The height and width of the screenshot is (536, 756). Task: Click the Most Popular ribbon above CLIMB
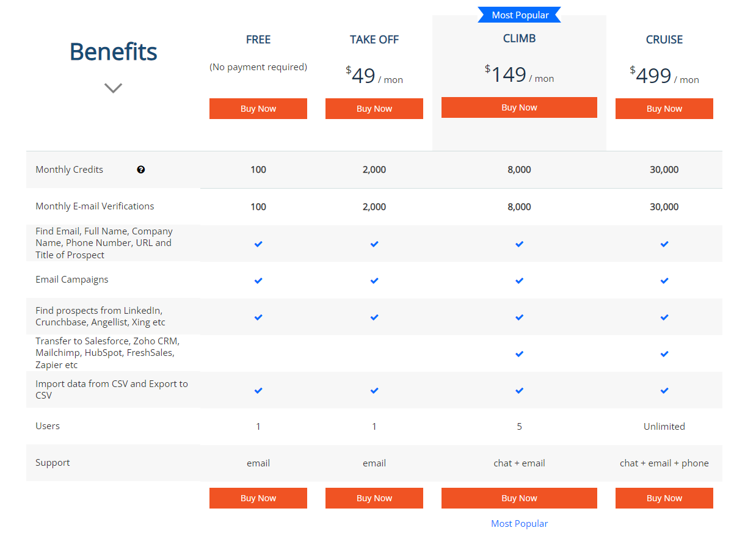pyautogui.click(x=519, y=15)
